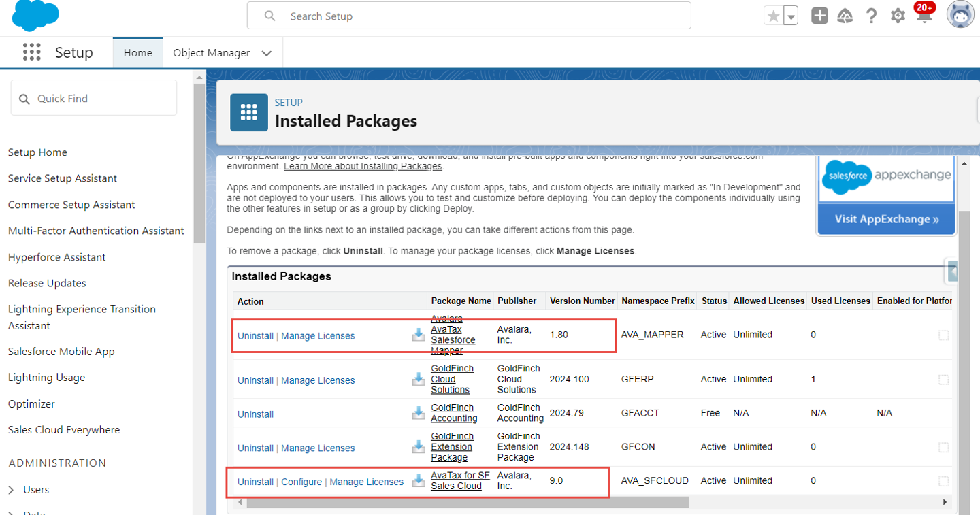Manage Licenses for GoldFinch Cloud Solutions

pyautogui.click(x=318, y=380)
